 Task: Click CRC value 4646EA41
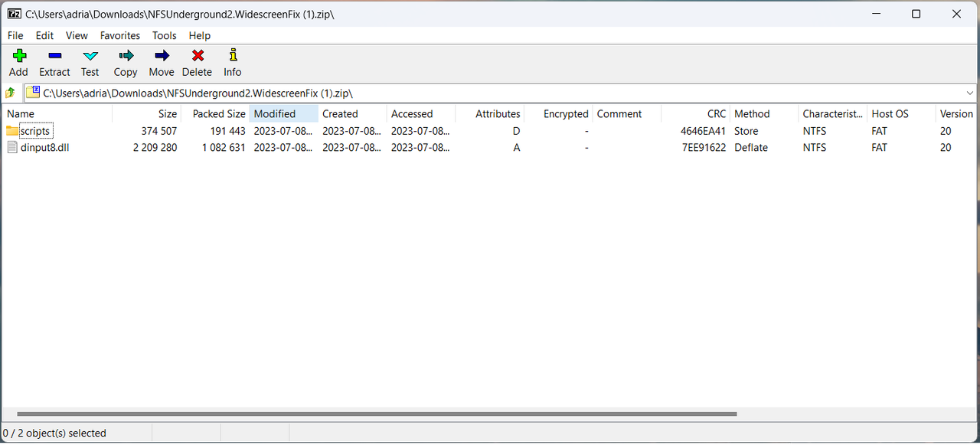click(x=703, y=131)
